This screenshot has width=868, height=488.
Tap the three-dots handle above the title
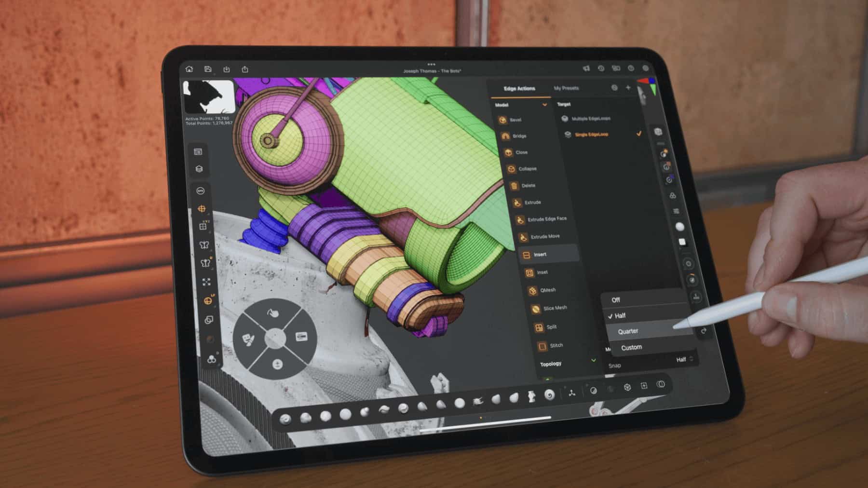coord(431,64)
